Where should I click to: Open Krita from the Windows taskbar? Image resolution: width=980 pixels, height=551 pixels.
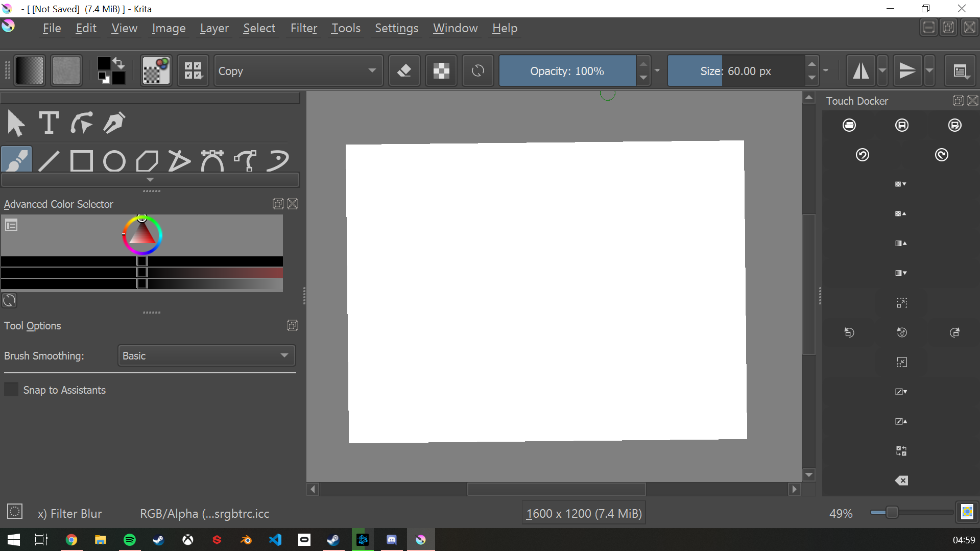pyautogui.click(x=420, y=539)
